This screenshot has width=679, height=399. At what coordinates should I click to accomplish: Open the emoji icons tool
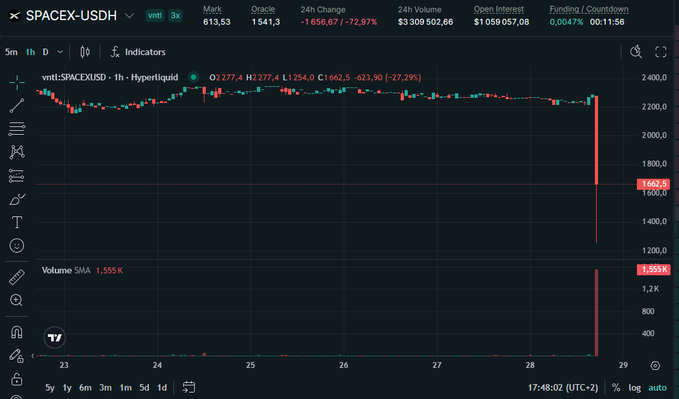(x=17, y=246)
